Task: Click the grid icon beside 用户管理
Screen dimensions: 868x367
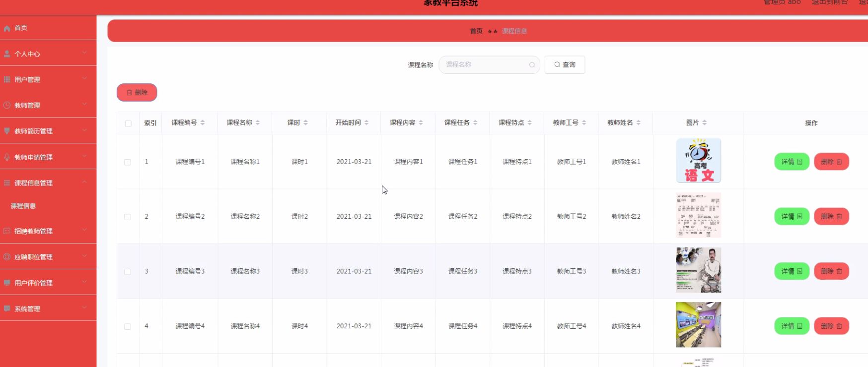Action: (7, 79)
